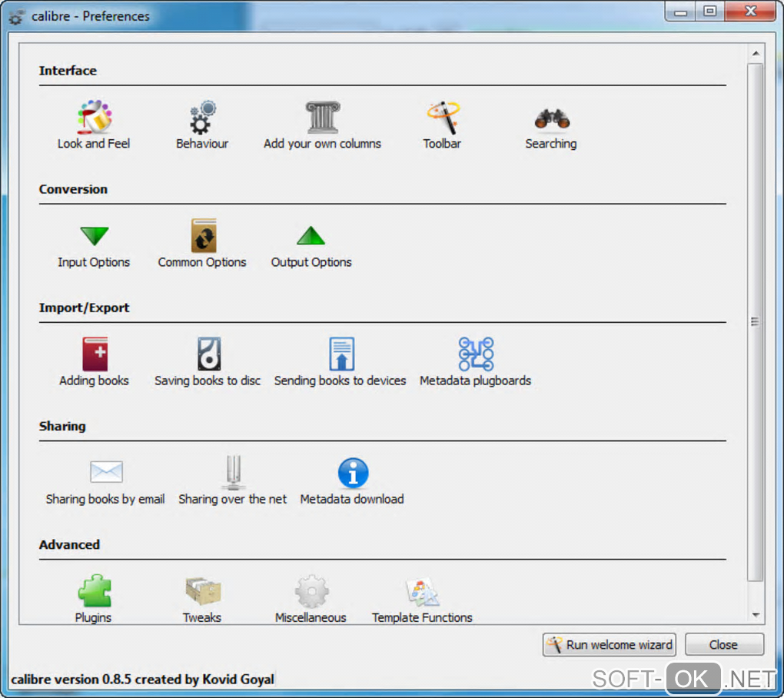Click calibre version 0.8.5 status text
This screenshot has width=784, height=698.
click(x=142, y=680)
